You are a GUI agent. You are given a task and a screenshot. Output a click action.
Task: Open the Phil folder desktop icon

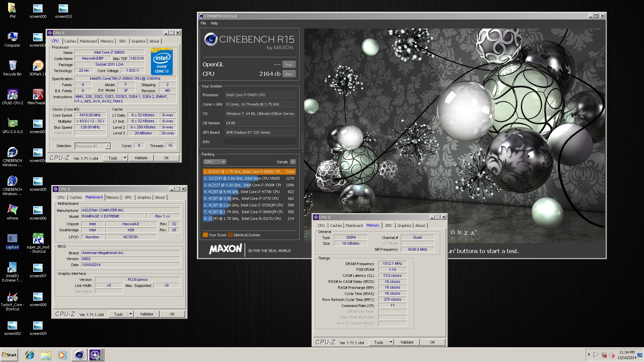(12, 10)
